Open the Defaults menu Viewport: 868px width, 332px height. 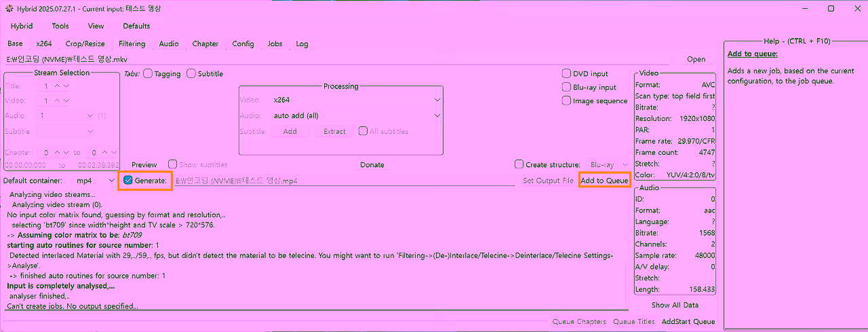(136, 26)
